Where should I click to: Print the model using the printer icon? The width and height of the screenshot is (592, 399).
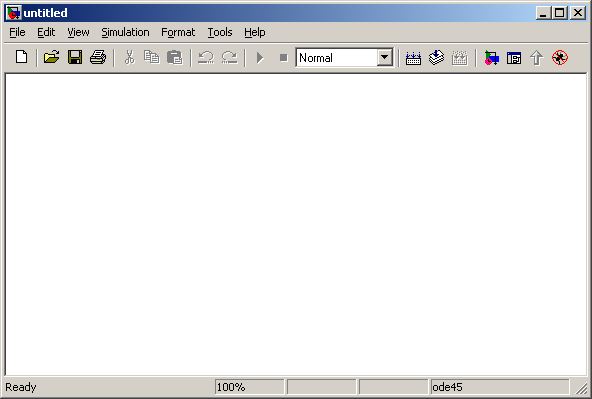pyautogui.click(x=98, y=57)
